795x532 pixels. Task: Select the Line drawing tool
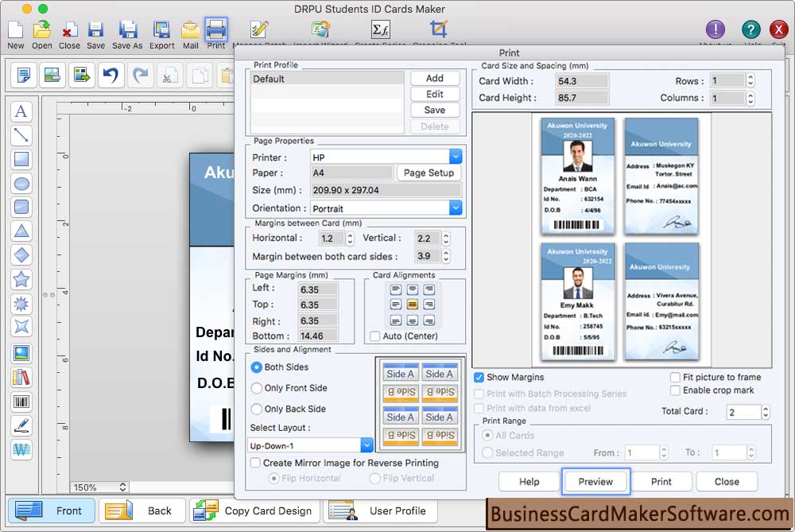click(x=21, y=135)
